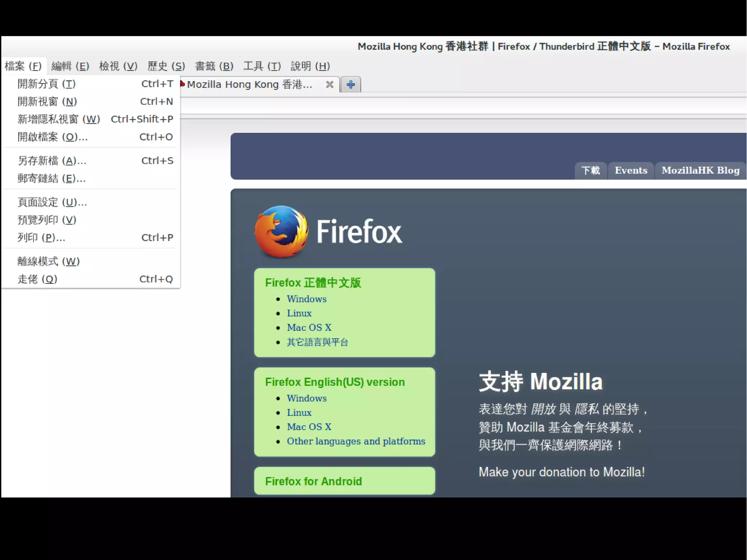Close the Mozilla Hong Kong tab

[x=329, y=84]
